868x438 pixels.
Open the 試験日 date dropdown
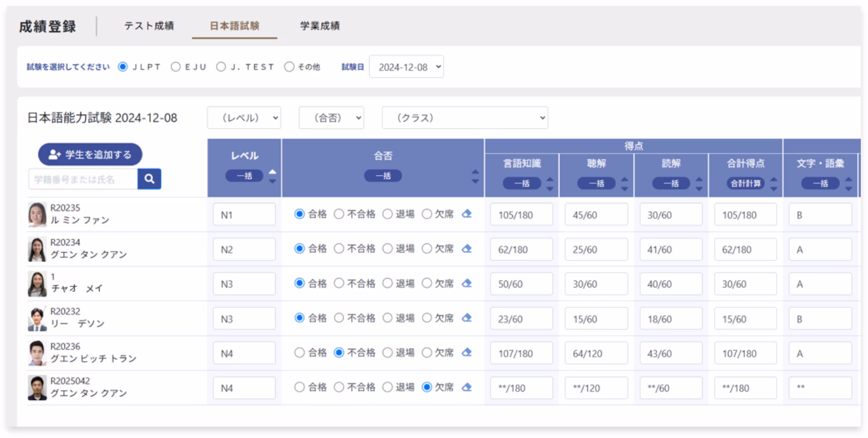(x=406, y=67)
